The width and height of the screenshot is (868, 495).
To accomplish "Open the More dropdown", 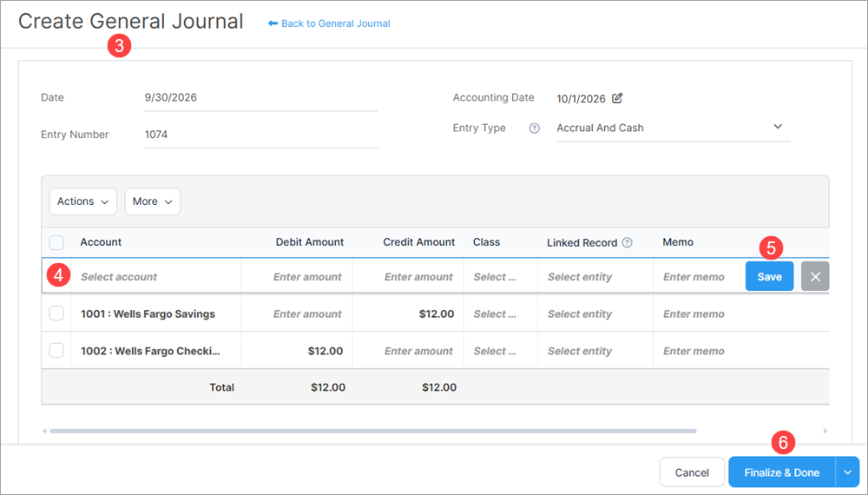I will [x=153, y=201].
